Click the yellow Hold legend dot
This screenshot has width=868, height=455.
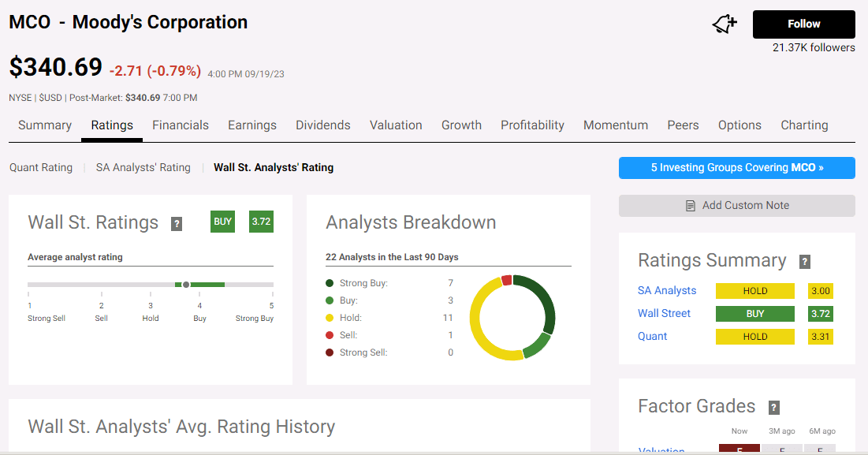click(330, 318)
